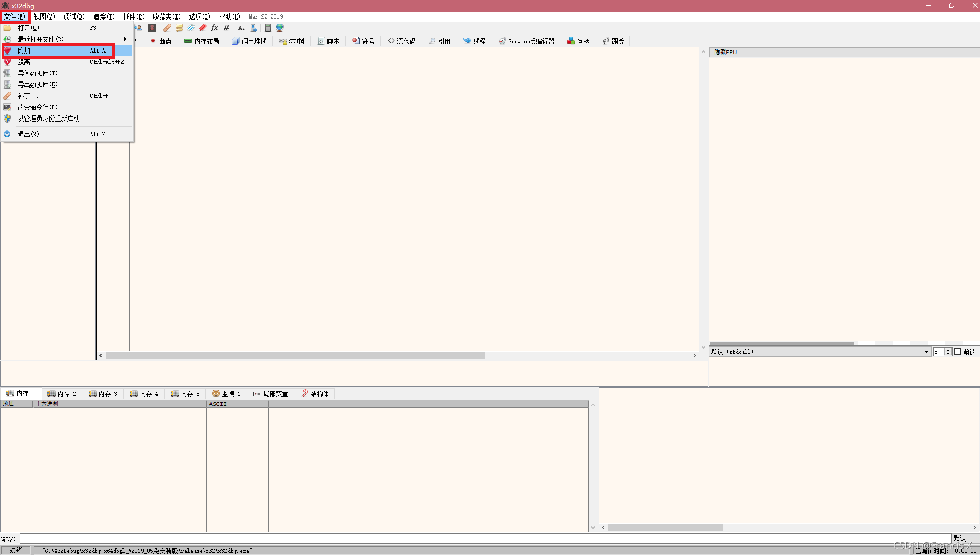Click the database icon beside 导入数据库
The width and height of the screenshot is (980, 555).
(x=7, y=73)
